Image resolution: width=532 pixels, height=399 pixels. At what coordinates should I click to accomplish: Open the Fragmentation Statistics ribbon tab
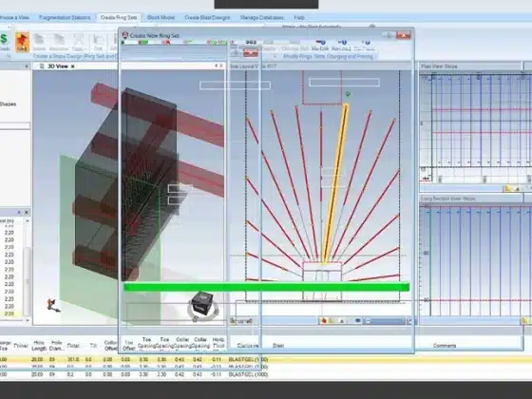pyautogui.click(x=65, y=18)
